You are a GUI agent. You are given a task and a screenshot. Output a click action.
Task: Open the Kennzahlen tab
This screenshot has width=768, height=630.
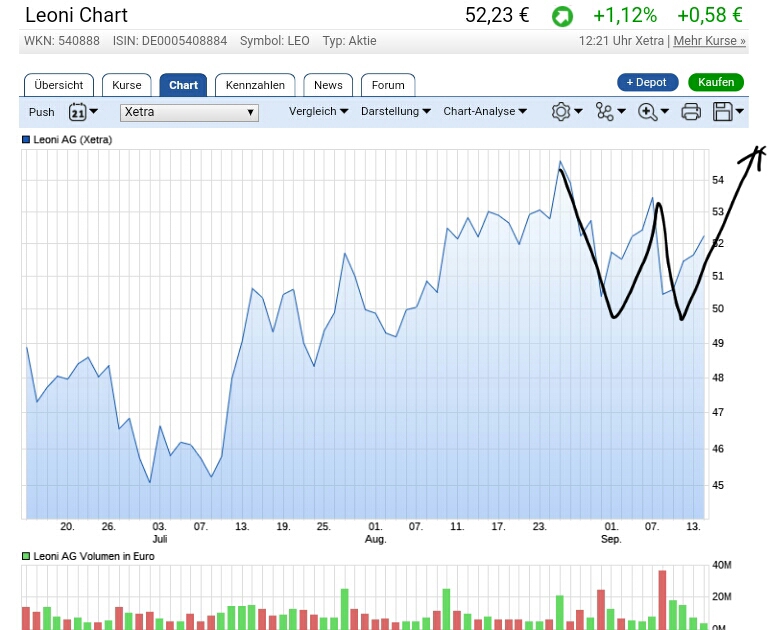tap(255, 85)
